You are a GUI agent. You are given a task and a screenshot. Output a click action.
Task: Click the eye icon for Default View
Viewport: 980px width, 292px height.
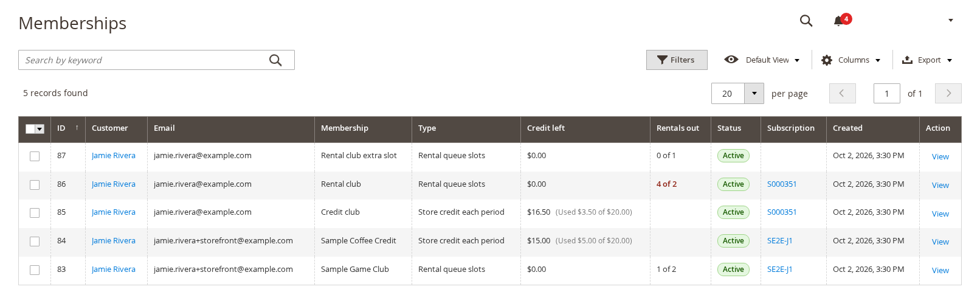(731, 60)
